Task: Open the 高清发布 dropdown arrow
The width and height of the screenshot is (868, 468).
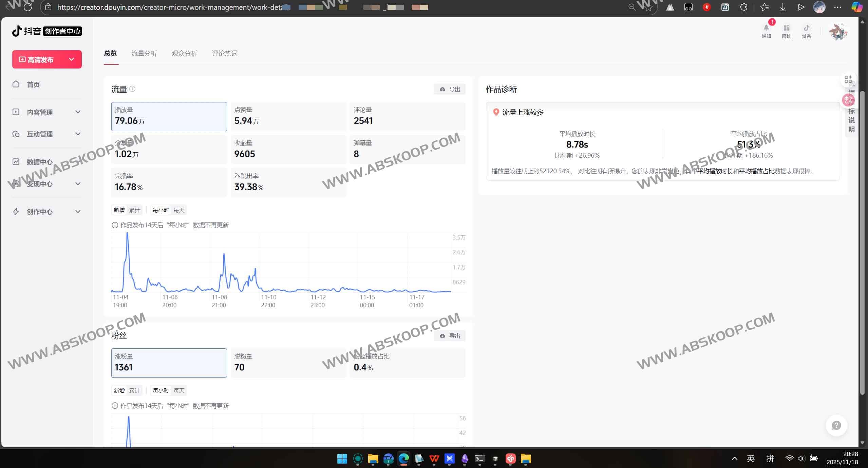Action: (x=71, y=59)
